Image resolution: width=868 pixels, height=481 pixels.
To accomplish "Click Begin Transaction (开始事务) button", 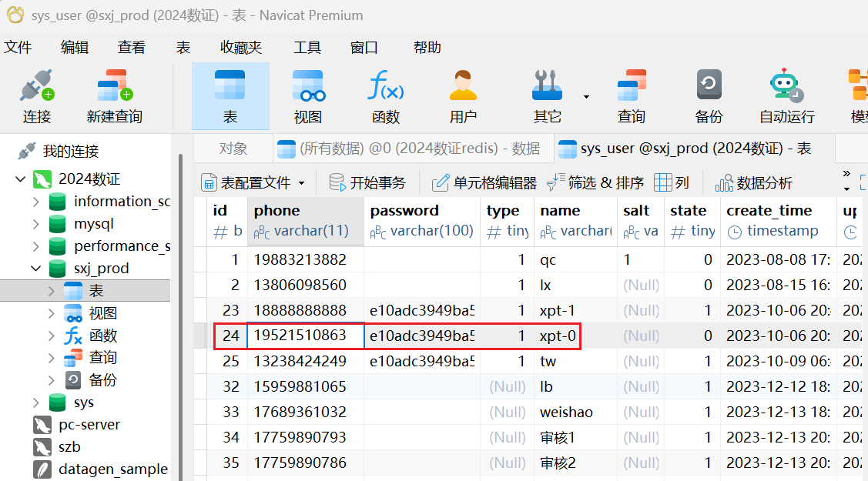I will tap(368, 182).
